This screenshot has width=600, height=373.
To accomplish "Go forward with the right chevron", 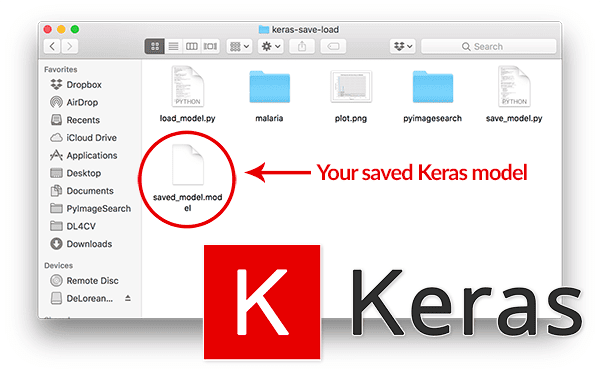I will (70, 47).
